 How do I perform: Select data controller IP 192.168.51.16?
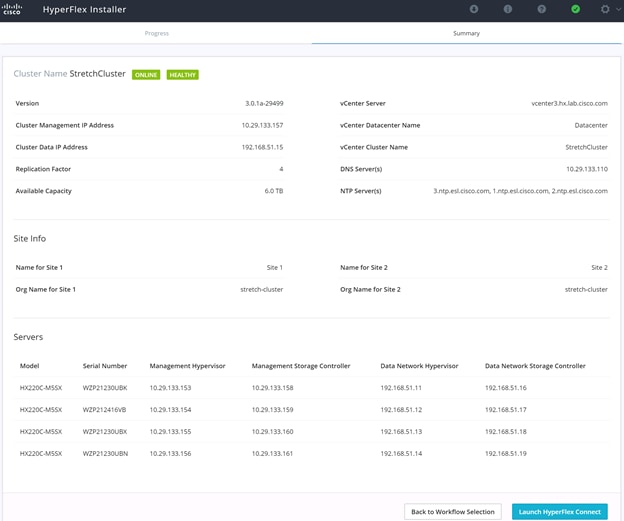(506, 388)
